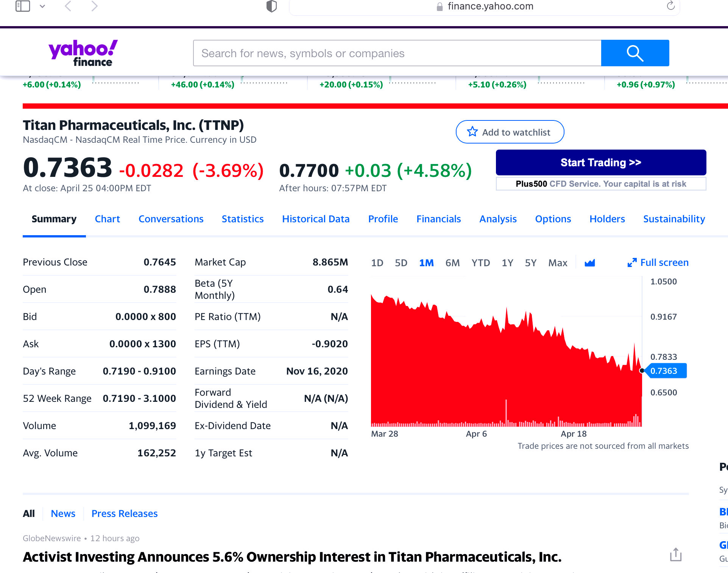
Task: Show All news items filter
Action: tap(29, 514)
